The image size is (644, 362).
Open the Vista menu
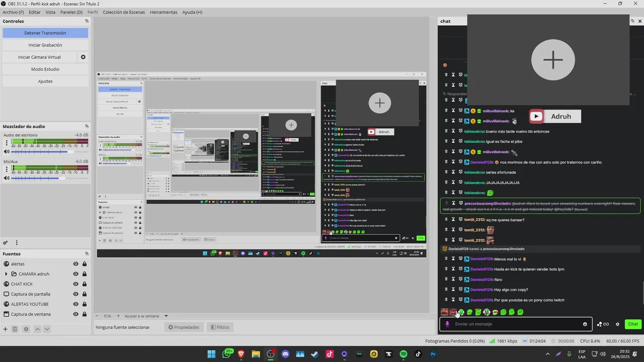point(50,12)
